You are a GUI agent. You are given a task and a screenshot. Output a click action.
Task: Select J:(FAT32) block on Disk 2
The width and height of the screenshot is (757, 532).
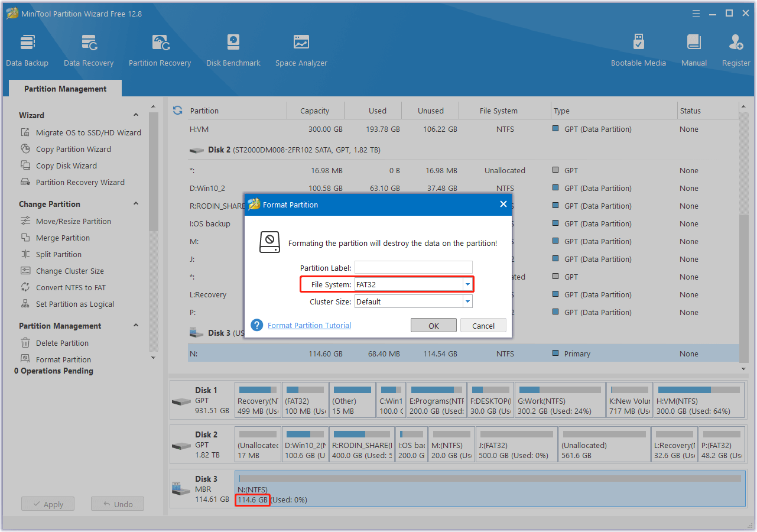coord(515,445)
